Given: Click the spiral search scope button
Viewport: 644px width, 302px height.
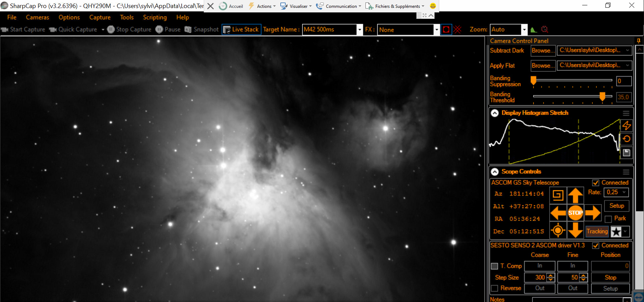Looking at the screenshot, I should [x=558, y=195].
